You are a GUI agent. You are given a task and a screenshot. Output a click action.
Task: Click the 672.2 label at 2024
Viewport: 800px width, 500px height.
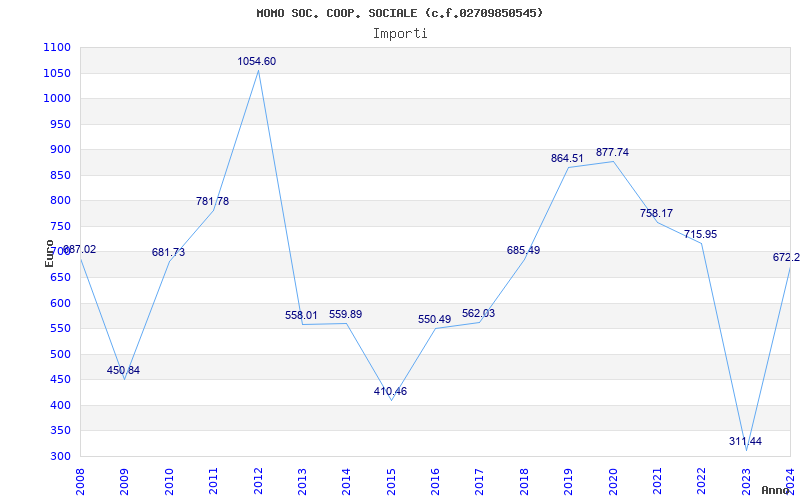[786, 257]
